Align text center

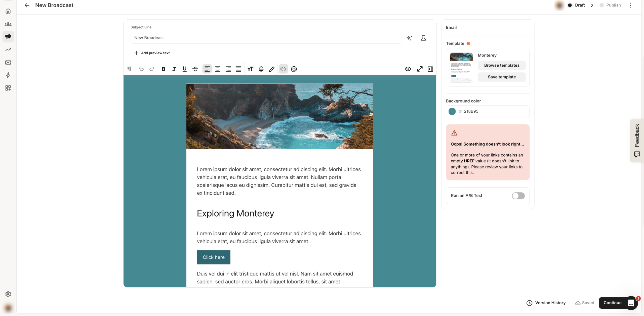[x=218, y=69]
